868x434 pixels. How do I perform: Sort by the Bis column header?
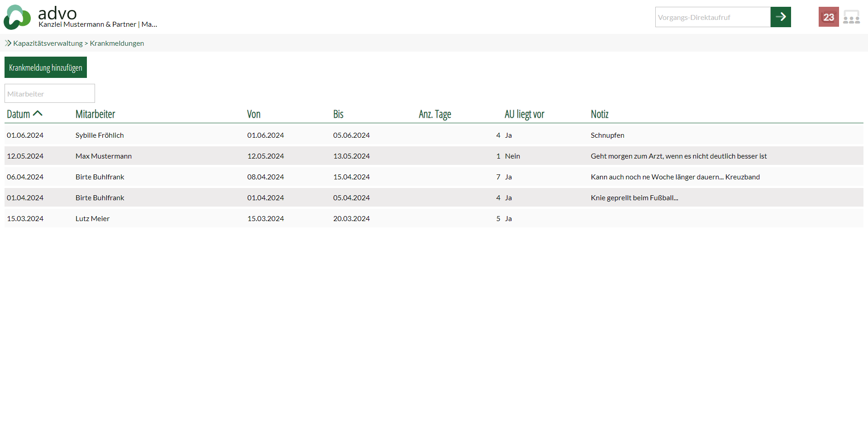pos(338,114)
